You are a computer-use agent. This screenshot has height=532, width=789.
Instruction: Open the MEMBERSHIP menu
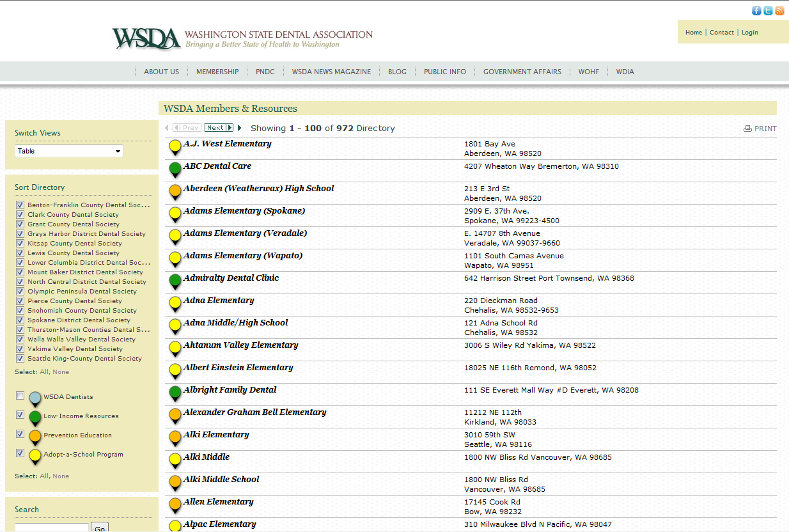[217, 72]
